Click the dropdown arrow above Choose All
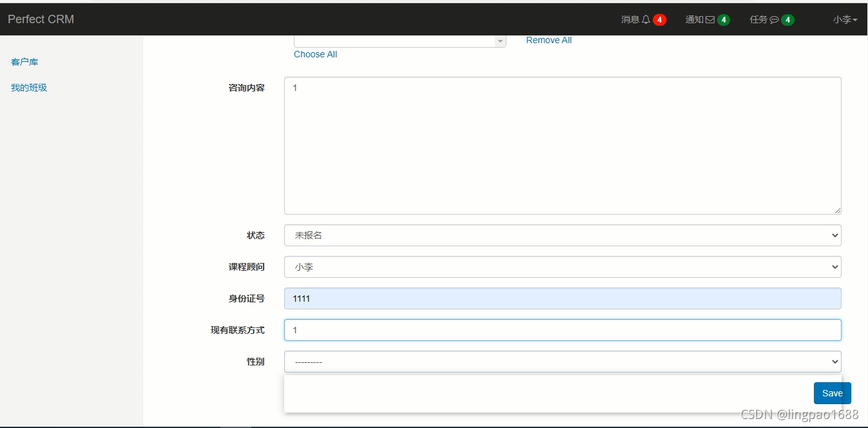The image size is (868, 428). (499, 41)
